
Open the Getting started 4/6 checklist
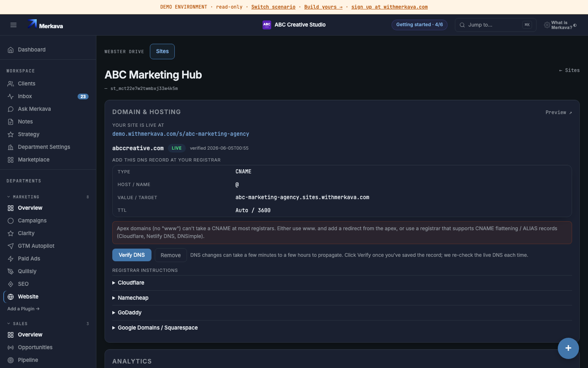tap(419, 25)
